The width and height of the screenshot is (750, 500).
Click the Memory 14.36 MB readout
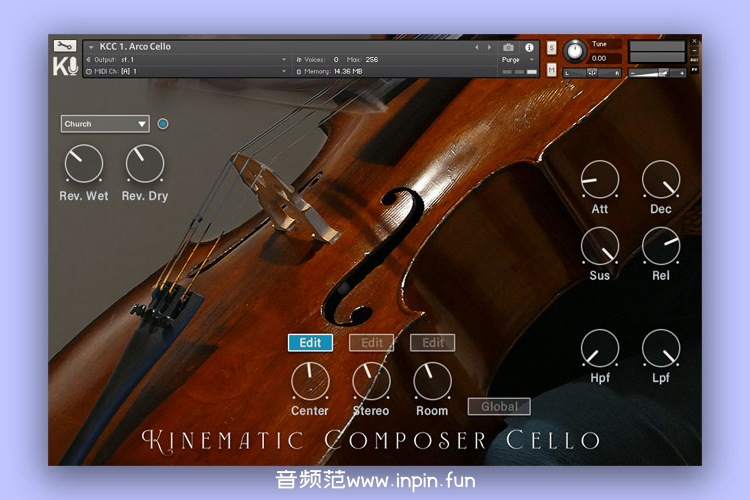click(329, 71)
